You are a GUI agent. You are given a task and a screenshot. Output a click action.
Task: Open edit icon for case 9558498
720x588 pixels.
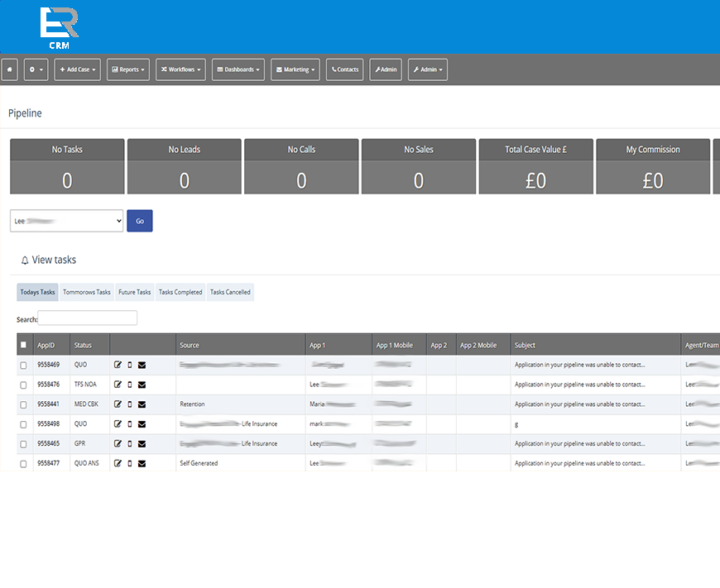(x=118, y=424)
